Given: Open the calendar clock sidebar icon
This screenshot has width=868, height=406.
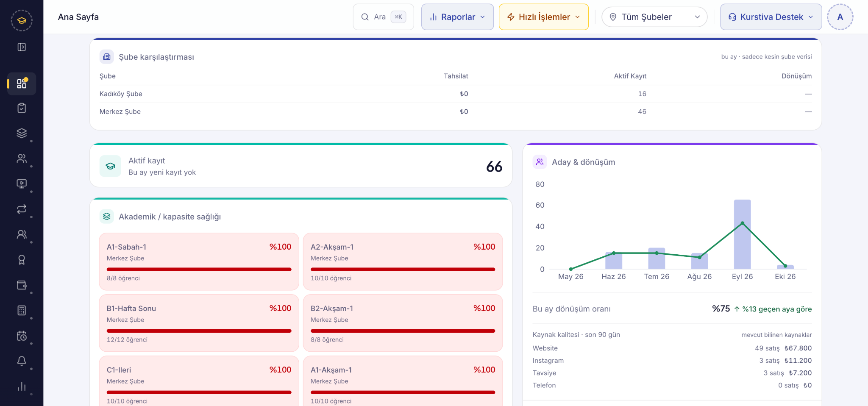Looking at the screenshot, I should coord(22,336).
